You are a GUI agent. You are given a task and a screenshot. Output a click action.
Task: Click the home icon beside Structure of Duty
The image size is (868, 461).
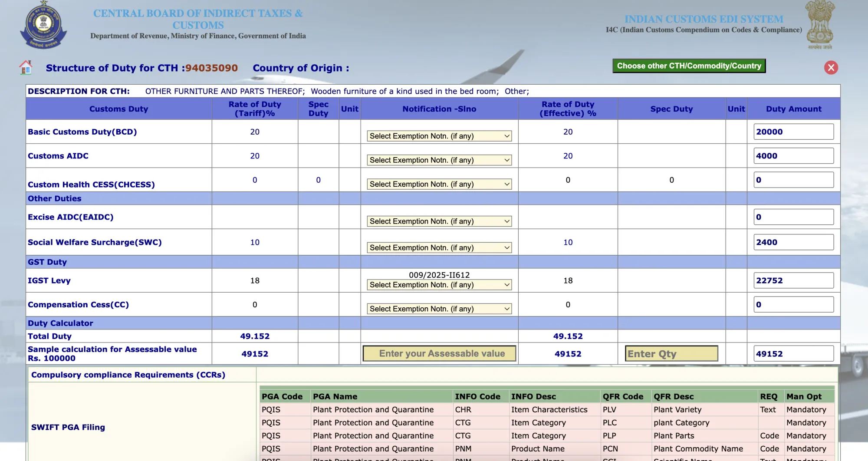26,68
